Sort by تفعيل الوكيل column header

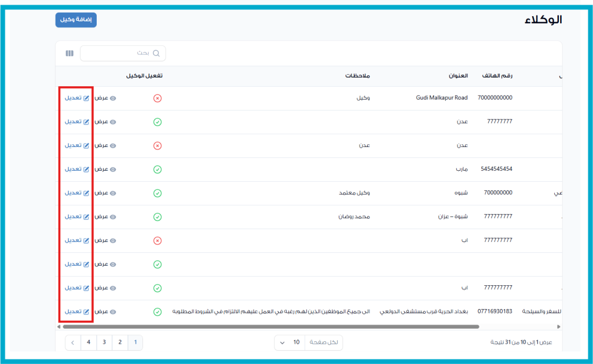click(144, 76)
